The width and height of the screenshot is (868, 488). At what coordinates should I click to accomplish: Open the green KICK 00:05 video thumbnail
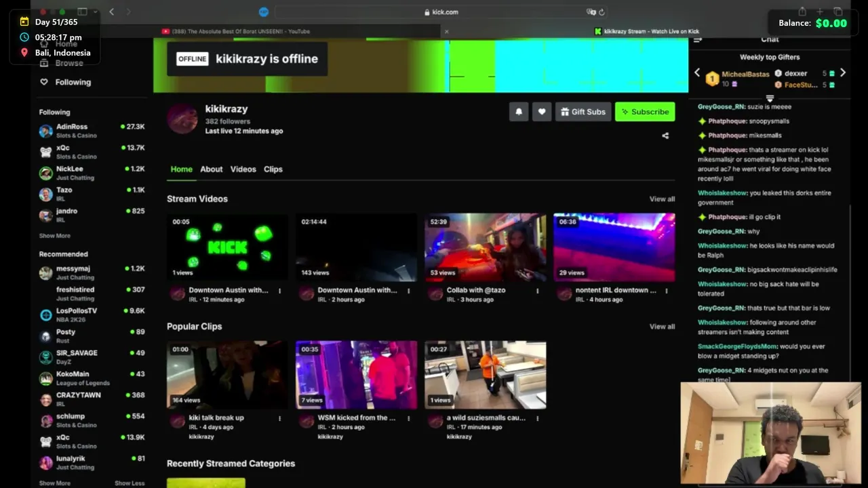[227, 247]
